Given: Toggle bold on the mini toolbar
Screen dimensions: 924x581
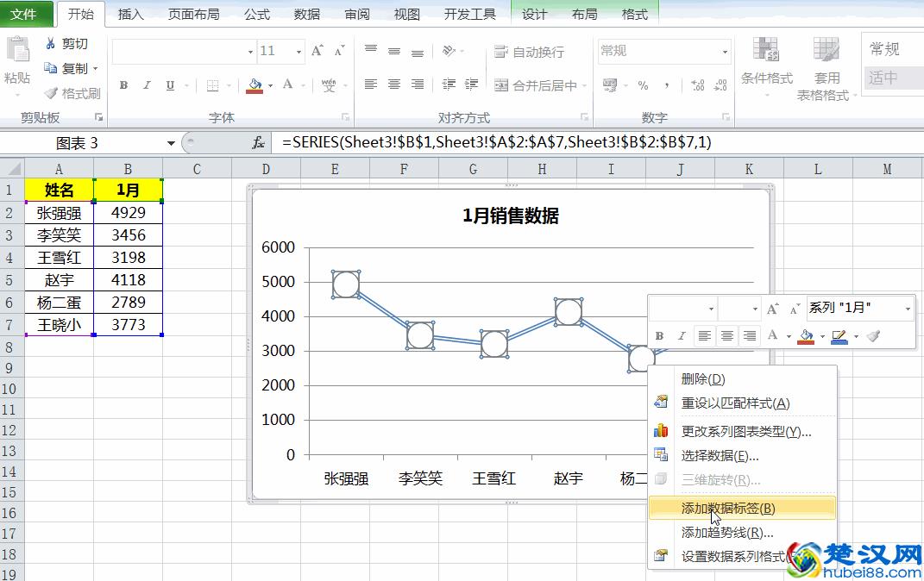Looking at the screenshot, I should (x=658, y=334).
